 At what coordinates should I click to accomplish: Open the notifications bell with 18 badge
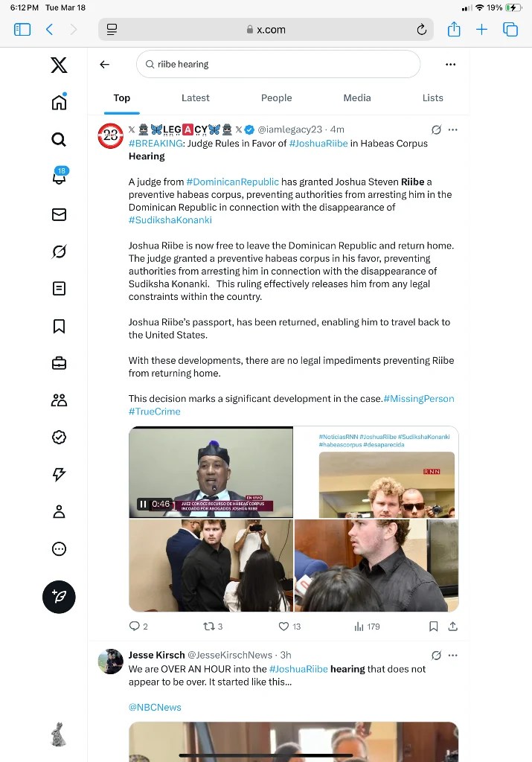(60, 176)
